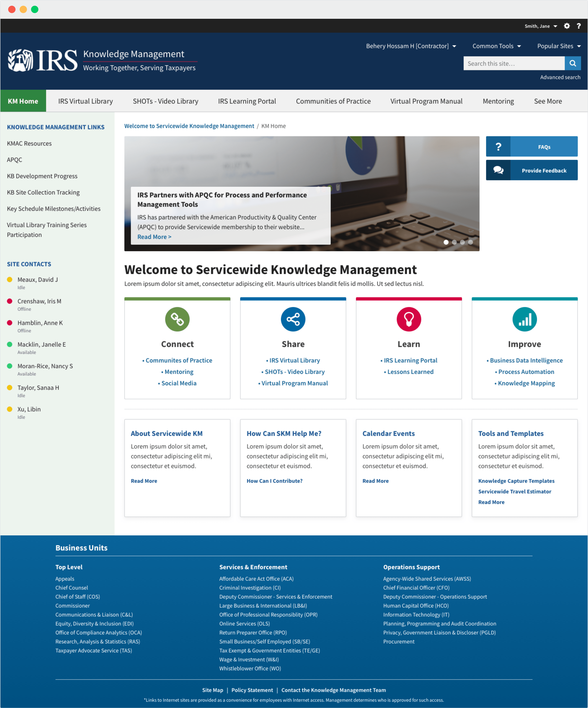The width and height of the screenshot is (588, 708).
Task: Open the IRS Virtual Library tab
Action: pos(85,101)
